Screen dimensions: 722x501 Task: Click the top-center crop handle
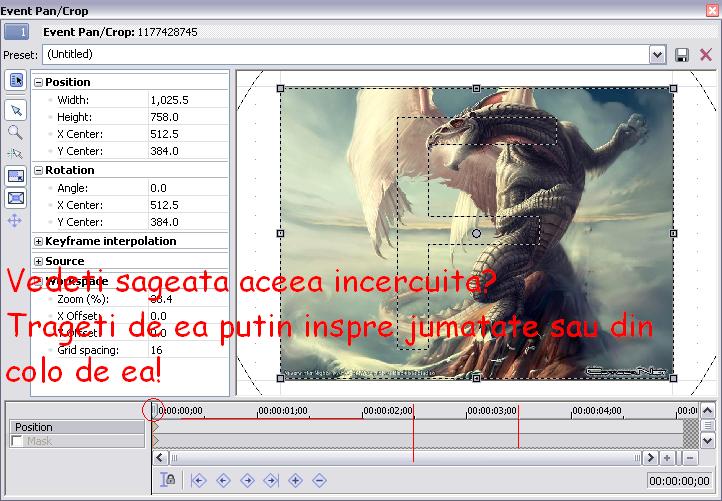477,88
